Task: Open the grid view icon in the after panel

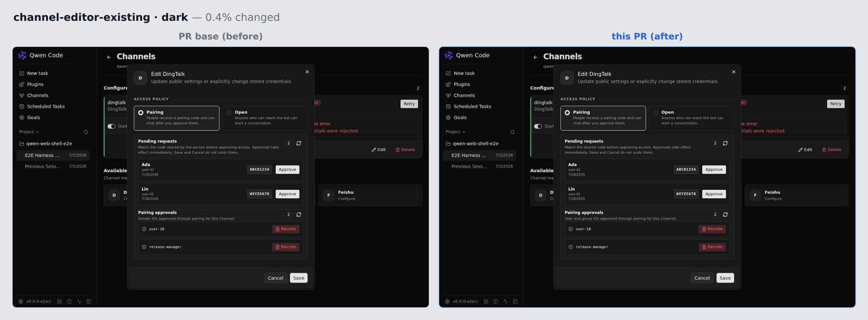Action: coord(486,301)
